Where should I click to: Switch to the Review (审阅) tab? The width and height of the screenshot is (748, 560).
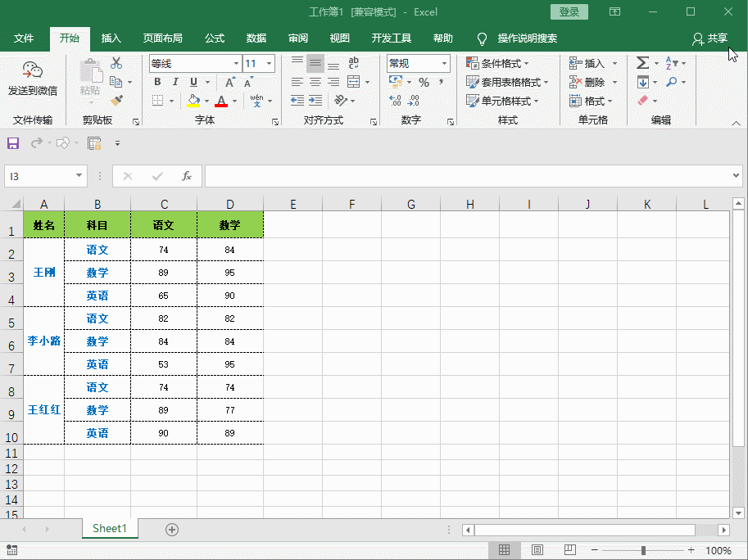pos(298,38)
